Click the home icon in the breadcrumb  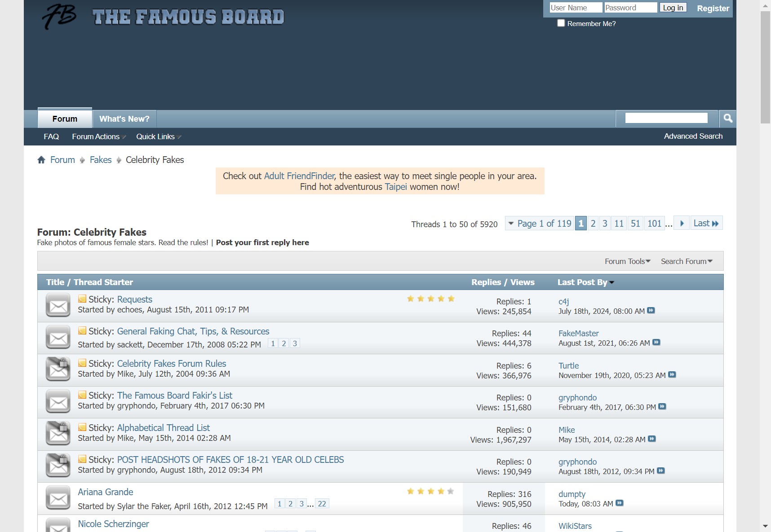pyautogui.click(x=41, y=159)
